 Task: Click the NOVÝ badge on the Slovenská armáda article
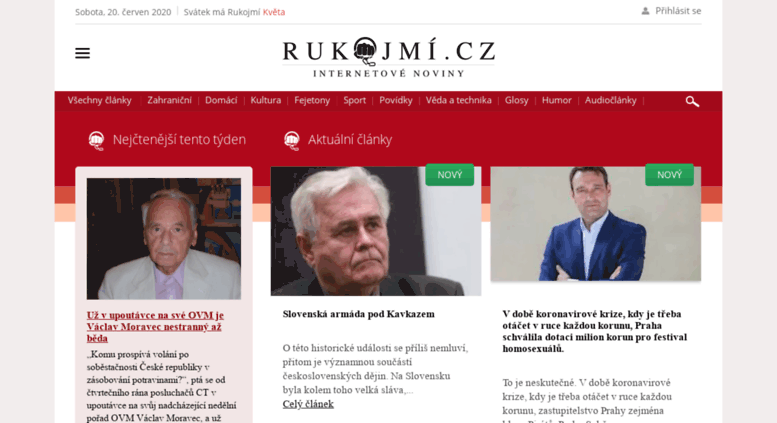449,175
